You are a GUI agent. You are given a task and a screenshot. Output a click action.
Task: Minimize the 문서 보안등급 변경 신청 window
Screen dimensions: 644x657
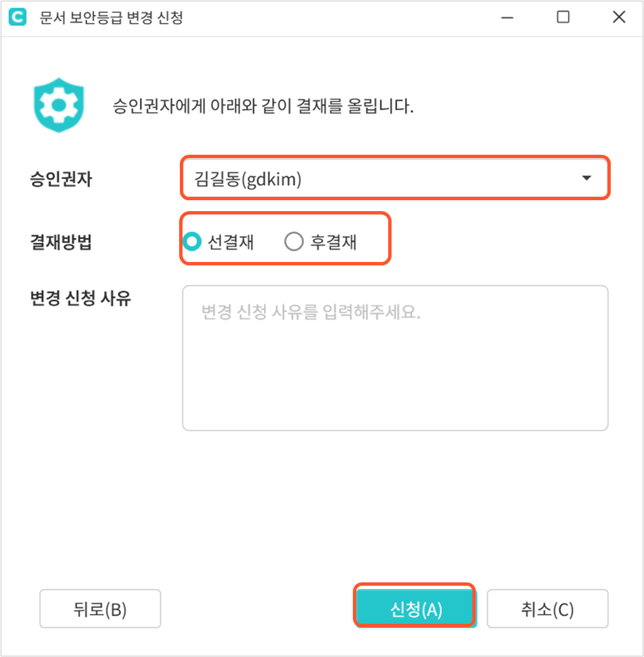[x=507, y=18]
